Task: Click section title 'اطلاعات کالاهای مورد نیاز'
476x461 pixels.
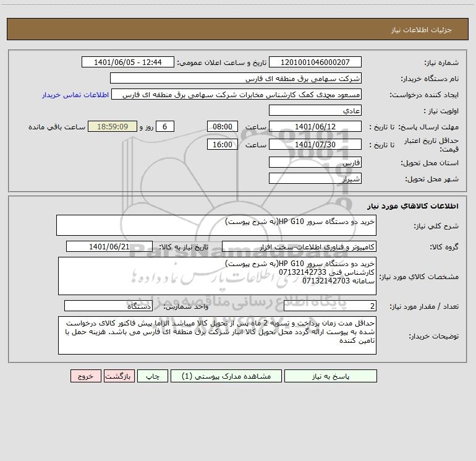Action: (x=413, y=206)
